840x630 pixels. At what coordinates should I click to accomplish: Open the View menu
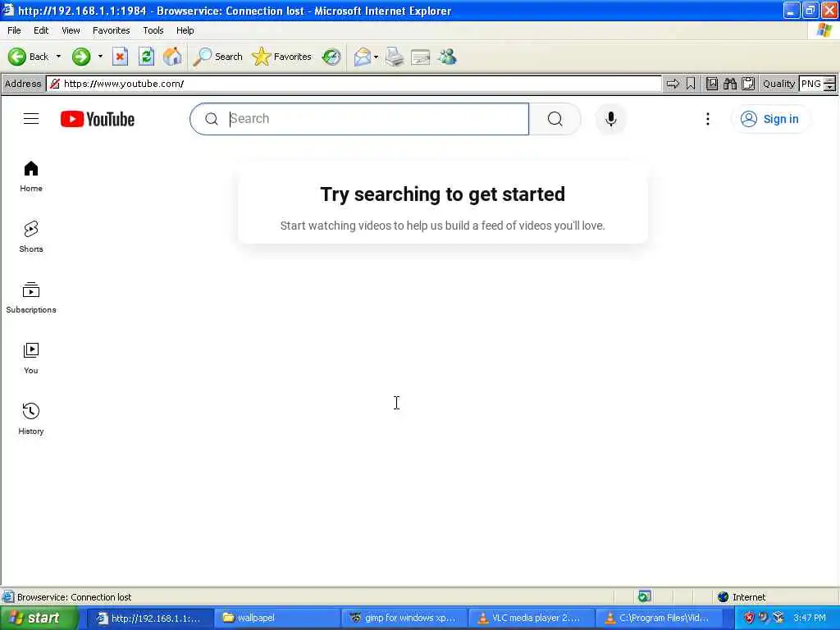71,30
